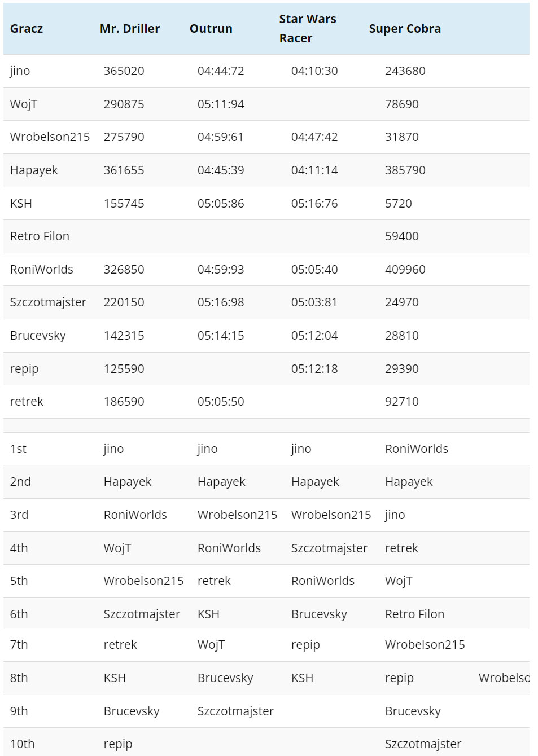This screenshot has height=756, width=538.
Task: Click the Star Wars Racer time 05:16:76
Action: click(x=314, y=204)
